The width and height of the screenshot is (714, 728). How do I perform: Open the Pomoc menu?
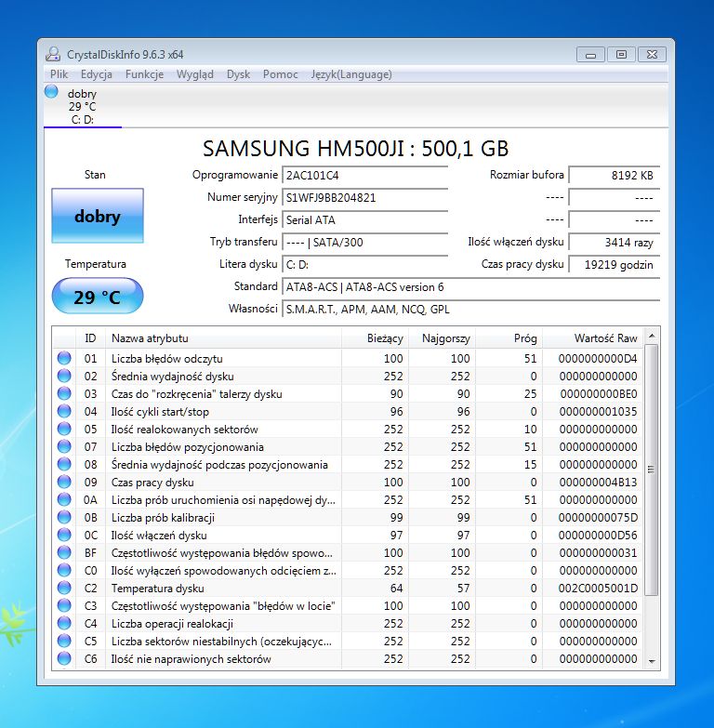pos(281,74)
